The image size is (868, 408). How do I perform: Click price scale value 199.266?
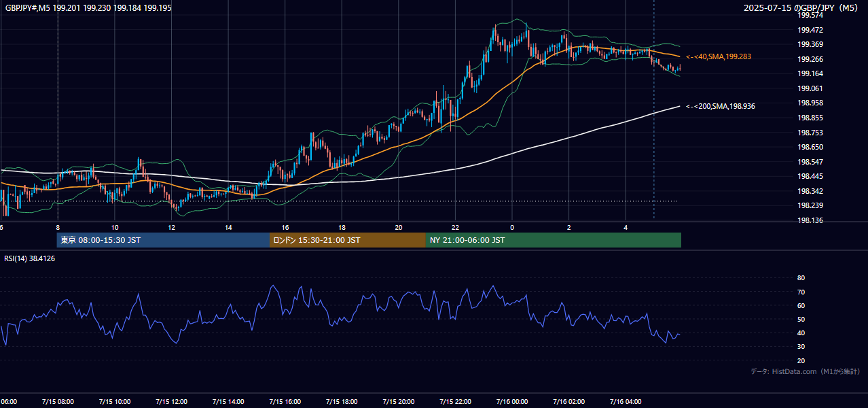coord(810,59)
